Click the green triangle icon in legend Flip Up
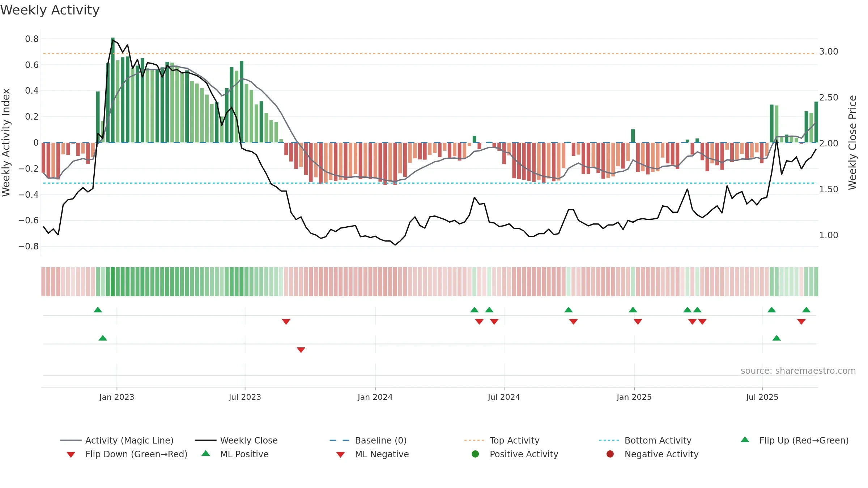This screenshot has width=868, height=488. (745, 440)
